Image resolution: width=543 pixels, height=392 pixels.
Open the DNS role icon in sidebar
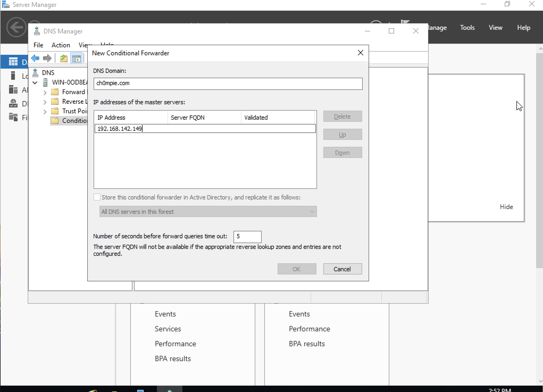click(13, 103)
